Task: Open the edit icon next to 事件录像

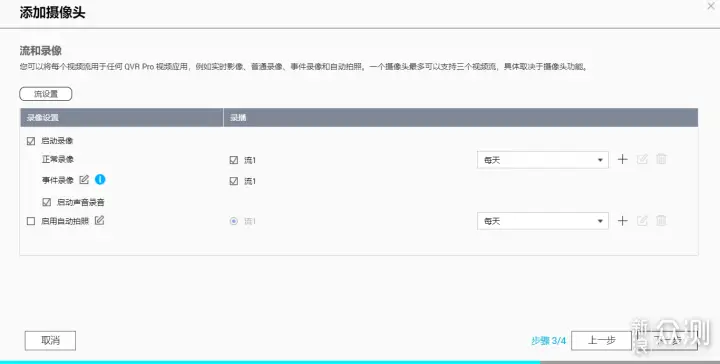Action: (84, 179)
